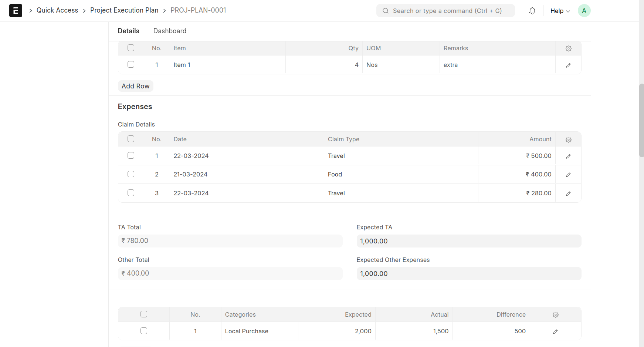Open Claim Details table settings gear
Screen dimensions: 644x347
[568, 139]
